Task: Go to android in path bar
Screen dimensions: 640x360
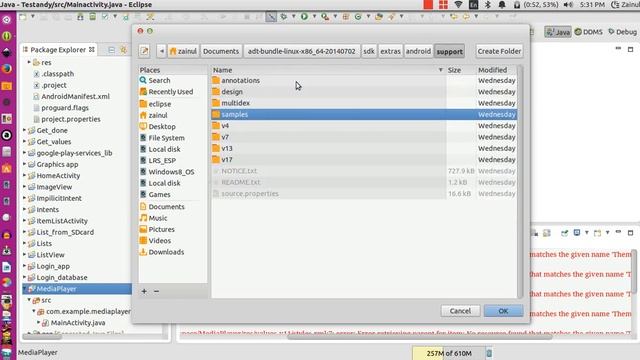Action: click(418, 51)
